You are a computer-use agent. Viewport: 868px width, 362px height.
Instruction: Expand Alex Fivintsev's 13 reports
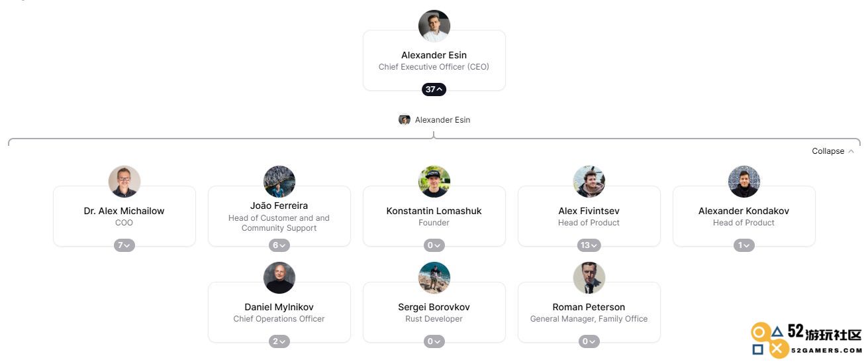(x=589, y=245)
